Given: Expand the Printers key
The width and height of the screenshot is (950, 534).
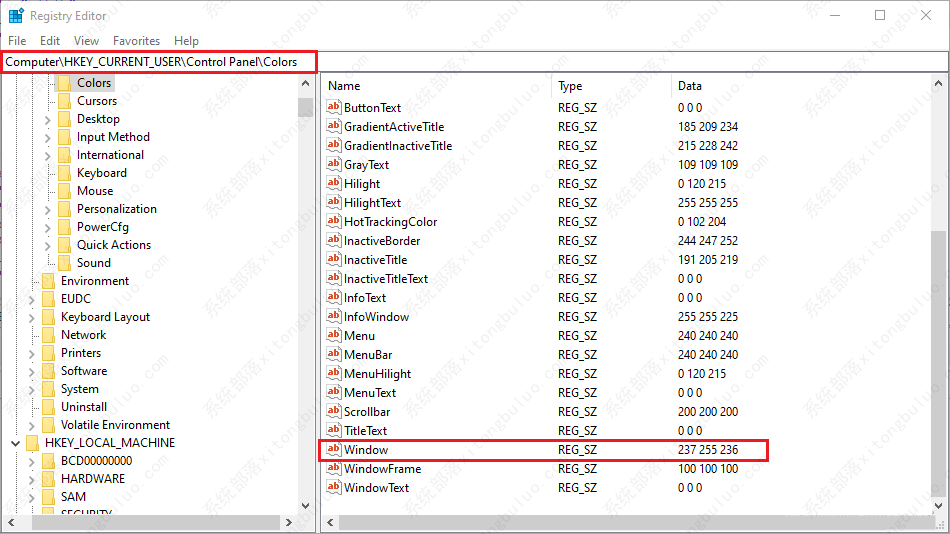Looking at the screenshot, I should pyautogui.click(x=32, y=353).
